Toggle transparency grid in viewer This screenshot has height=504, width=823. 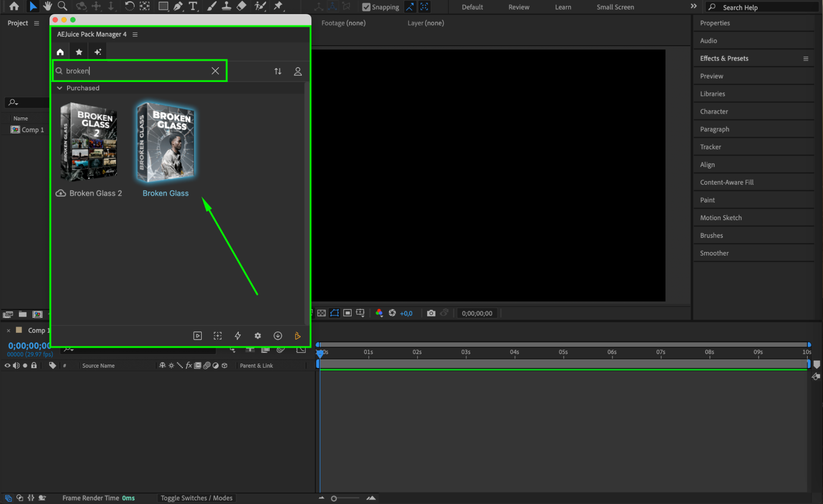click(322, 313)
